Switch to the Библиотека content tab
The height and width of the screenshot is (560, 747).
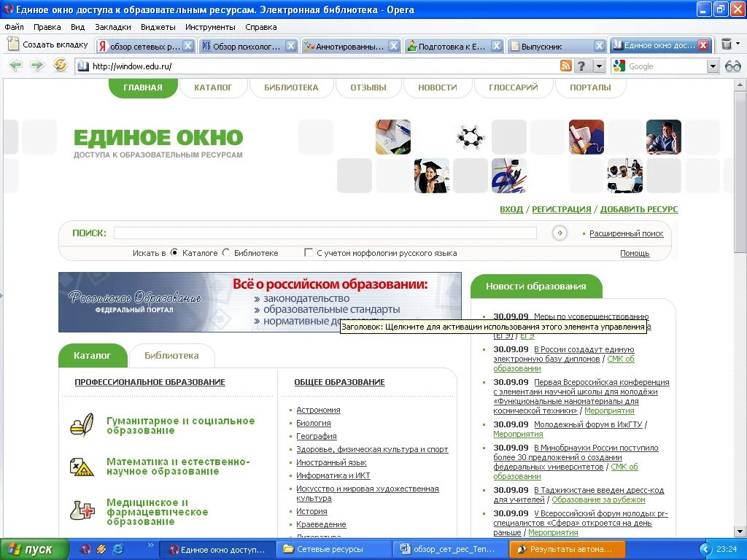pos(171,355)
